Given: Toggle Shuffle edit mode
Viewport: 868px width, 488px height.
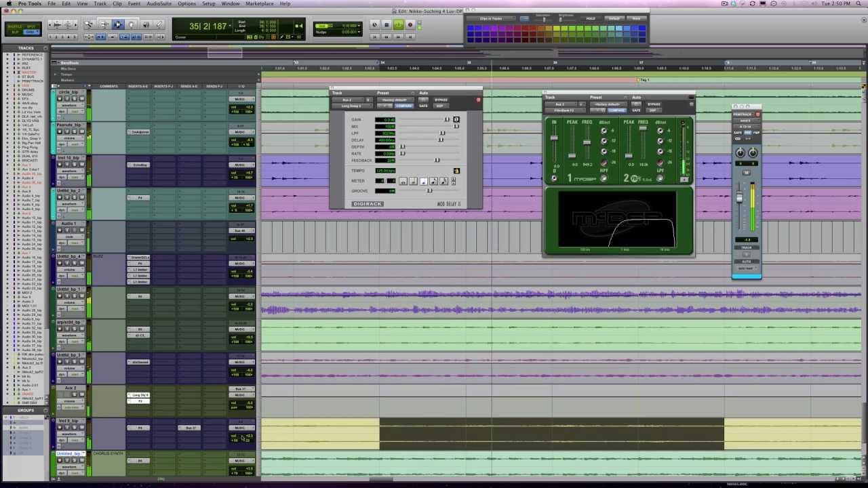Looking at the screenshot, I should [x=15, y=26].
